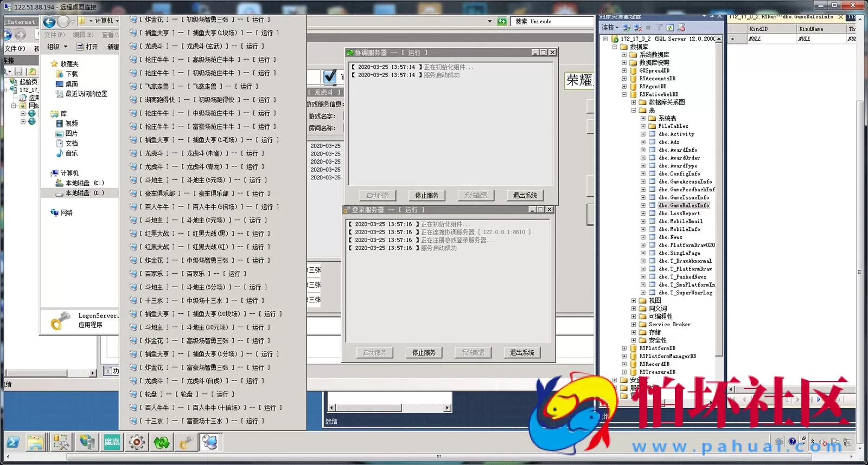Viewport: 868px width, 465px height.
Task: Click the green arrows taskbar icon
Action: (161, 443)
